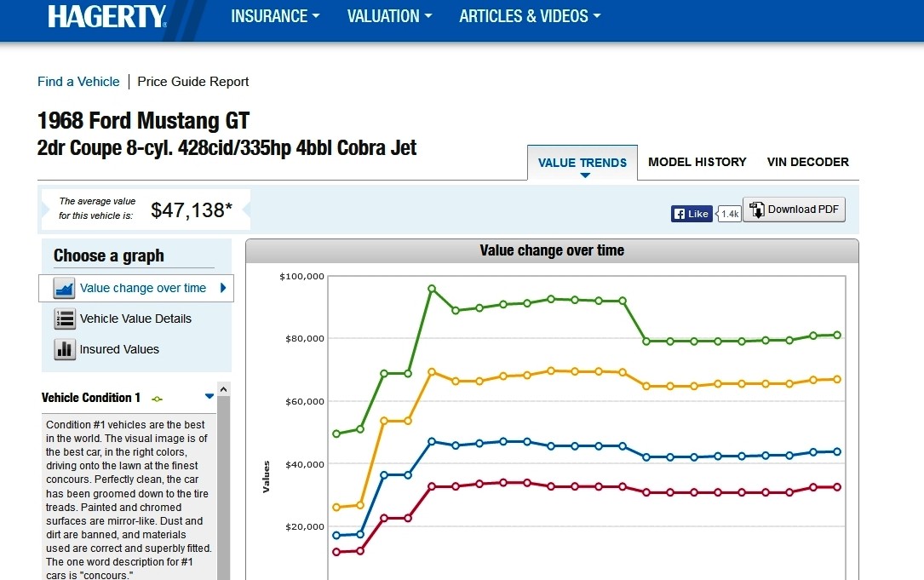Click the 2dr Coupe Cobra Jet subtitle
924x580 pixels.
[x=227, y=148]
